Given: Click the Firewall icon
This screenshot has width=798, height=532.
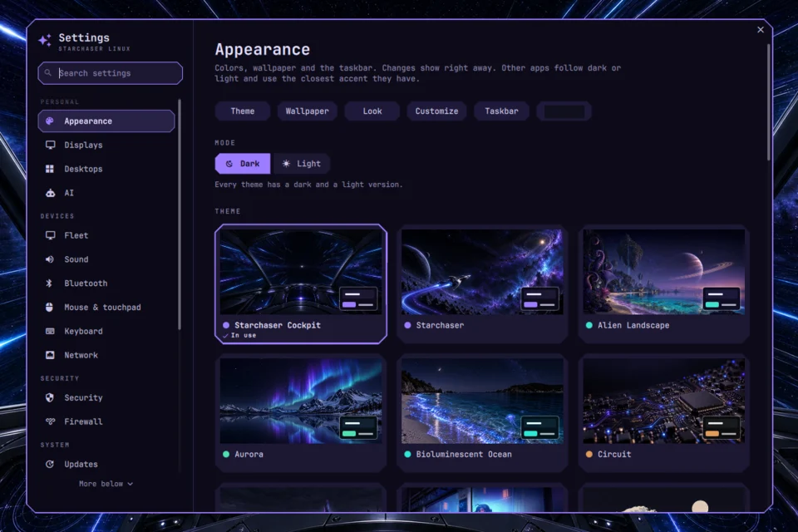Looking at the screenshot, I should (x=50, y=421).
